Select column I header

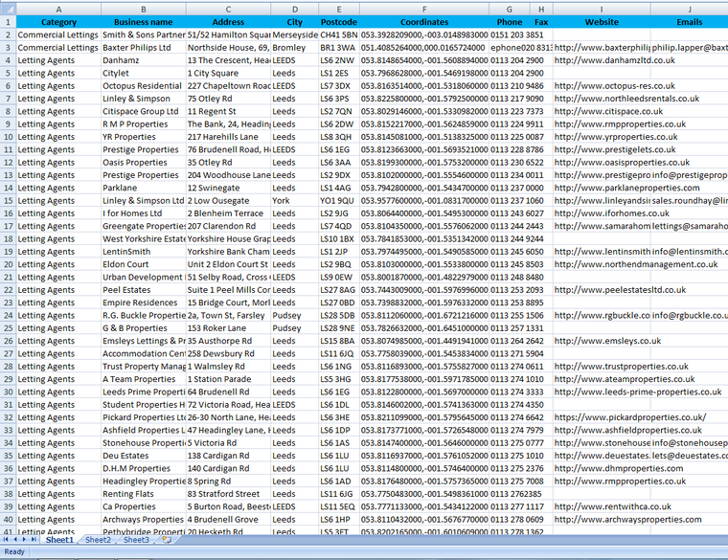coord(602,9)
